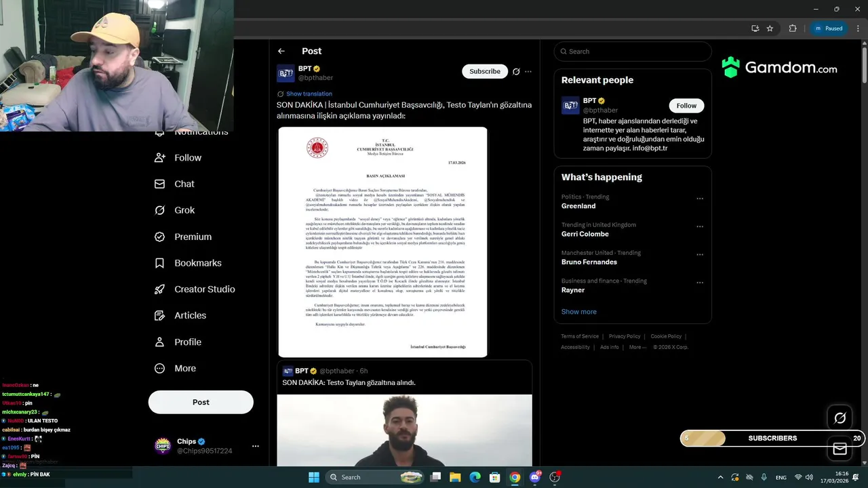Click the Windows taskbar search box

coord(374,477)
